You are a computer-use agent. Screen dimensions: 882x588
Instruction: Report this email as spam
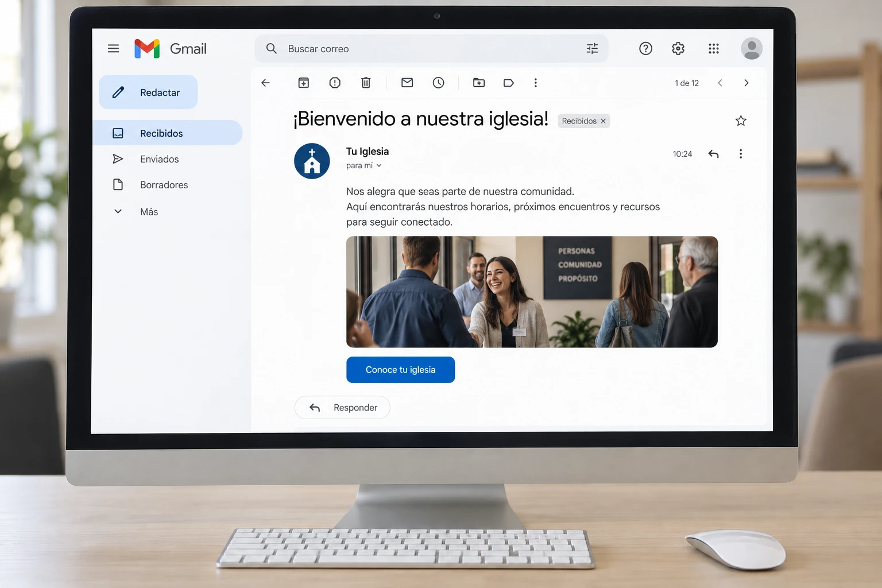335,83
